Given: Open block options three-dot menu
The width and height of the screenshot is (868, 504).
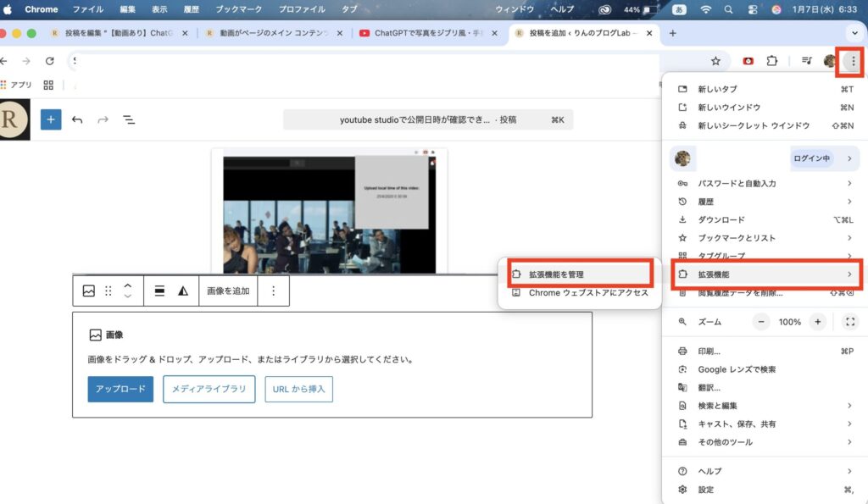Looking at the screenshot, I should [273, 291].
